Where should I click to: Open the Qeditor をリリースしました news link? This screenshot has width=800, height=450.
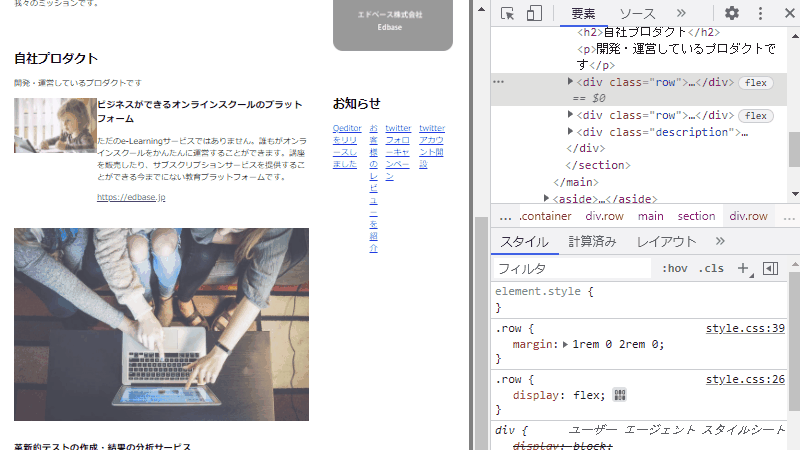(x=347, y=145)
